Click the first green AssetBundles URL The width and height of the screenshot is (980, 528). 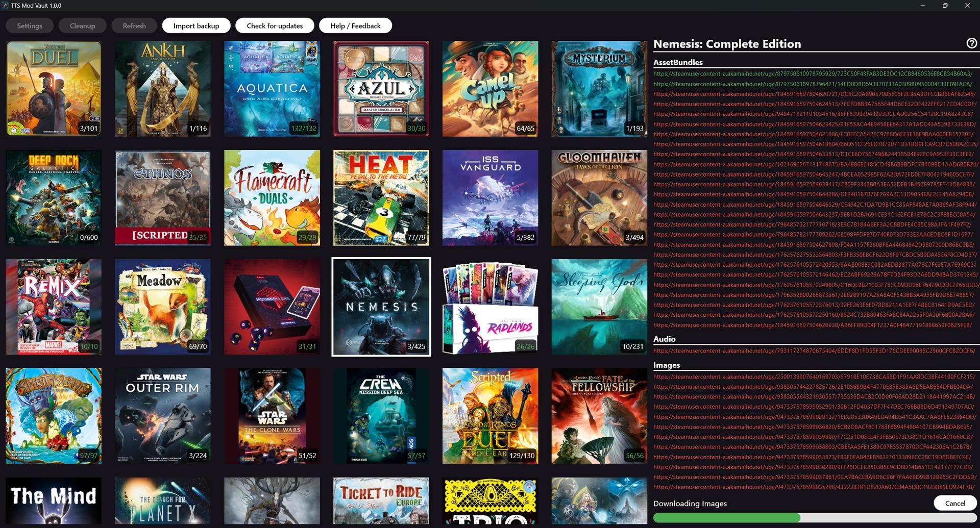pyautogui.click(x=813, y=74)
